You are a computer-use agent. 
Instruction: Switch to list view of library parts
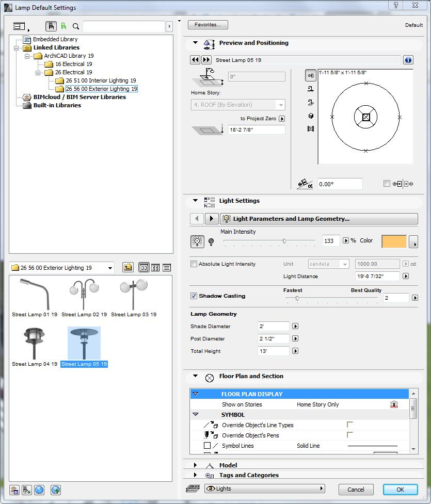pos(167,267)
